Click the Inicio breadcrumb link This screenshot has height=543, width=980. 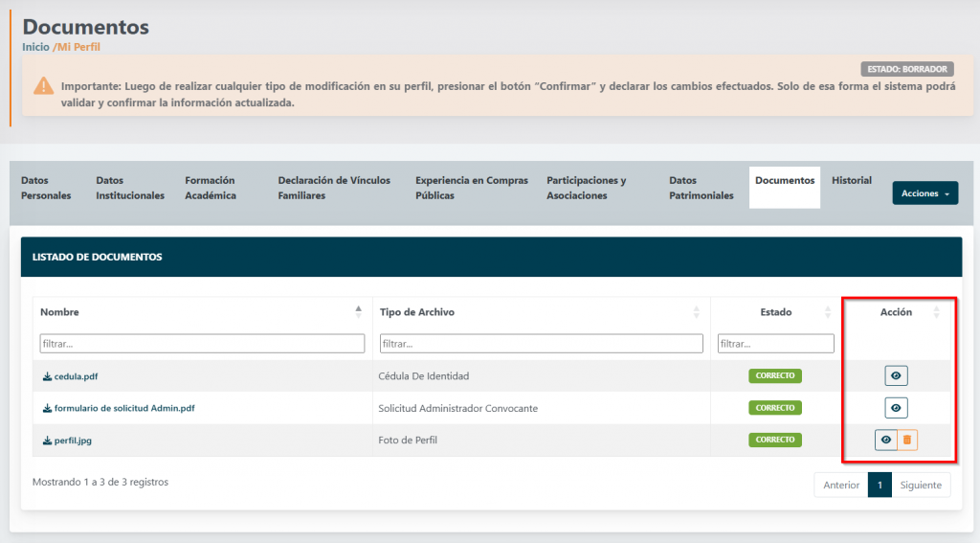pyautogui.click(x=35, y=47)
